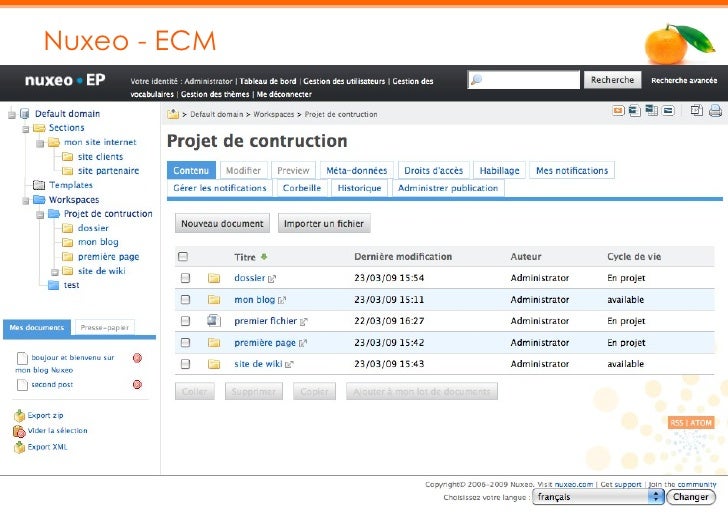Viewport: 728px width, 514px height.
Task: Click the external-link icon next to site de wiki
Action: [x=289, y=364]
